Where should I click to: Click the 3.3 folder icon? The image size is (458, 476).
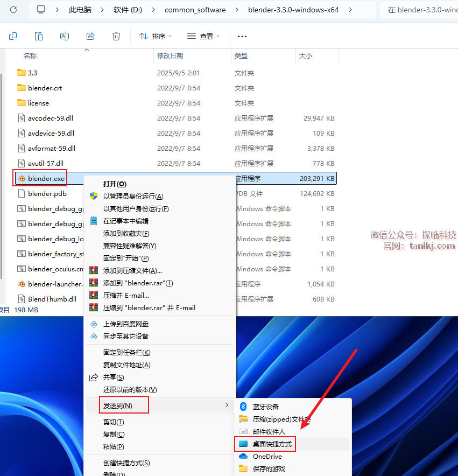22,73
